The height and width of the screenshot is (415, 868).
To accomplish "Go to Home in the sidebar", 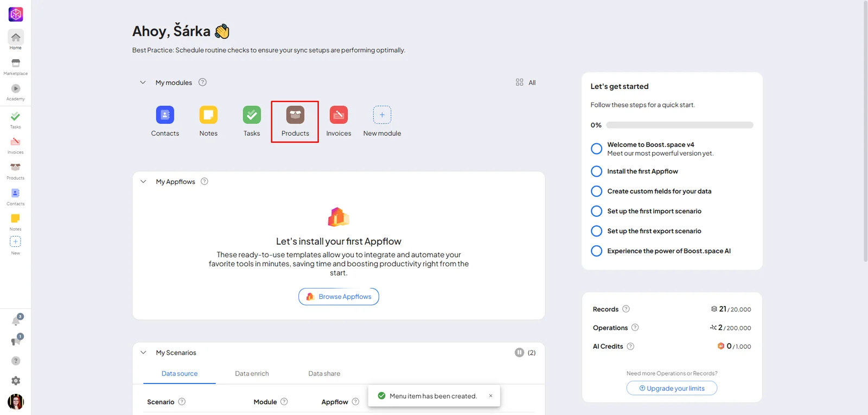I will point(16,40).
